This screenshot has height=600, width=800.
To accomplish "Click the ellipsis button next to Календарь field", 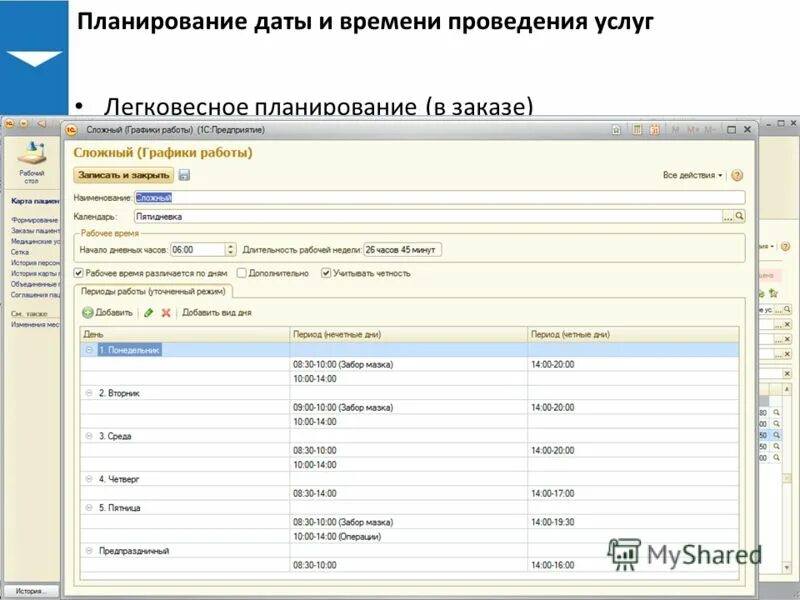I will [728, 218].
